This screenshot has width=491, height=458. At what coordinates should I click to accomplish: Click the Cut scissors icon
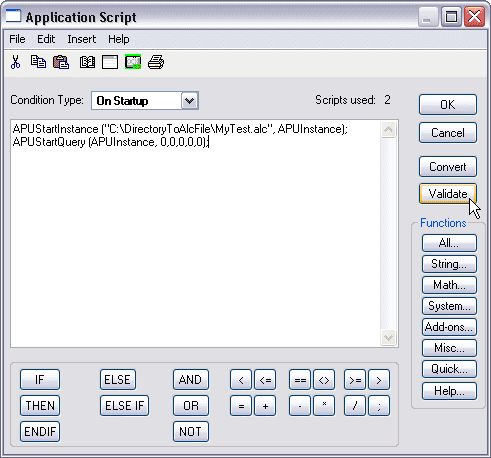click(x=15, y=62)
